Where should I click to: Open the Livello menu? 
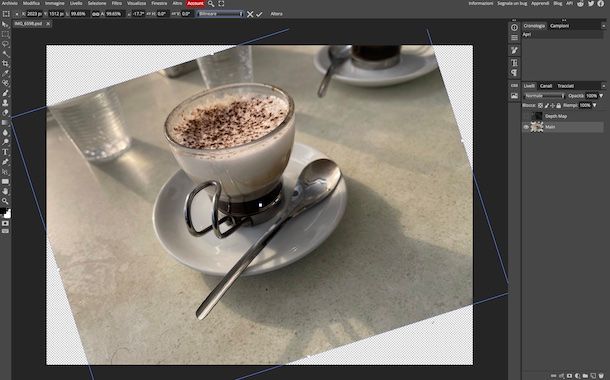coord(76,3)
